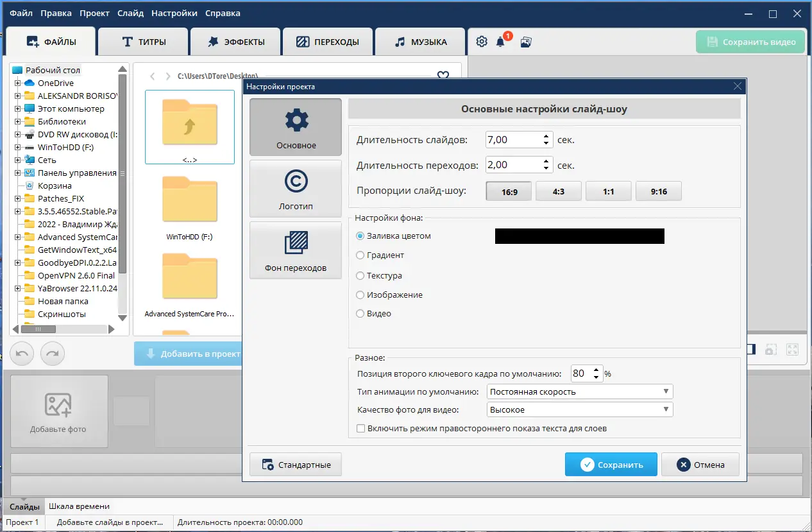812x532 pixels.
Task: Click the fullscreen preview icon
Action: [x=793, y=350]
